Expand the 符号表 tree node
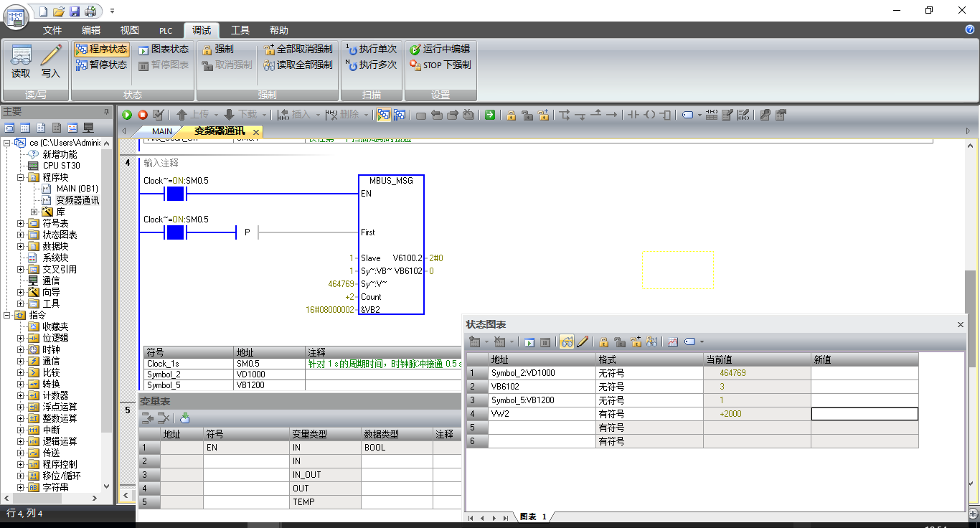The width and height of the screenshot is (980, 528). click(x=21, y=223)
